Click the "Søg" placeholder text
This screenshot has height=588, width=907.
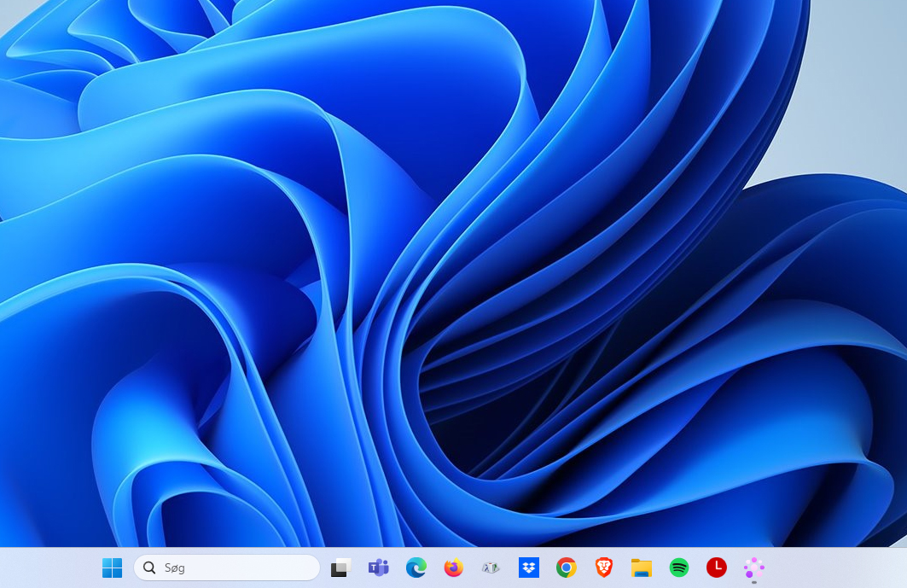tap(175, 568)
